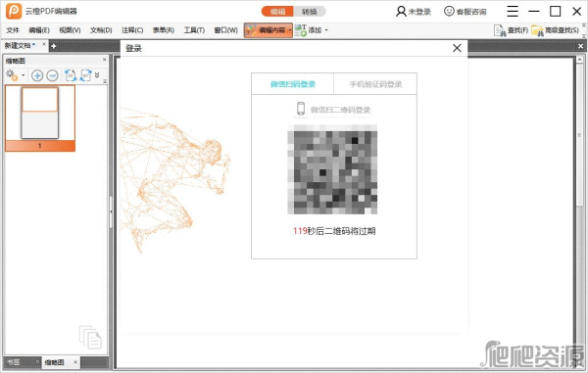Viewport: 588px width, 373px height.
Task: Expand the 编辑内容 dropdown arrow
Action: tap(290, 30)
